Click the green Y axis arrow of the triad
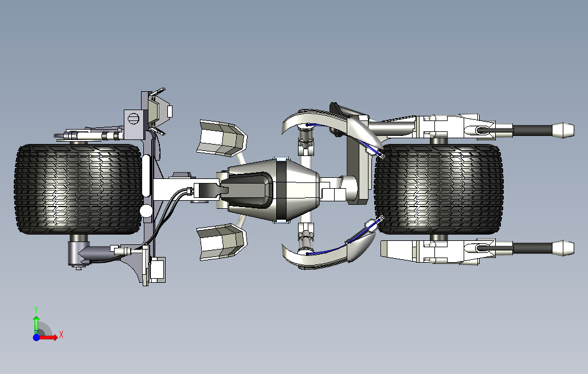This screenshot has height=374, width=588. coord(36,325)
